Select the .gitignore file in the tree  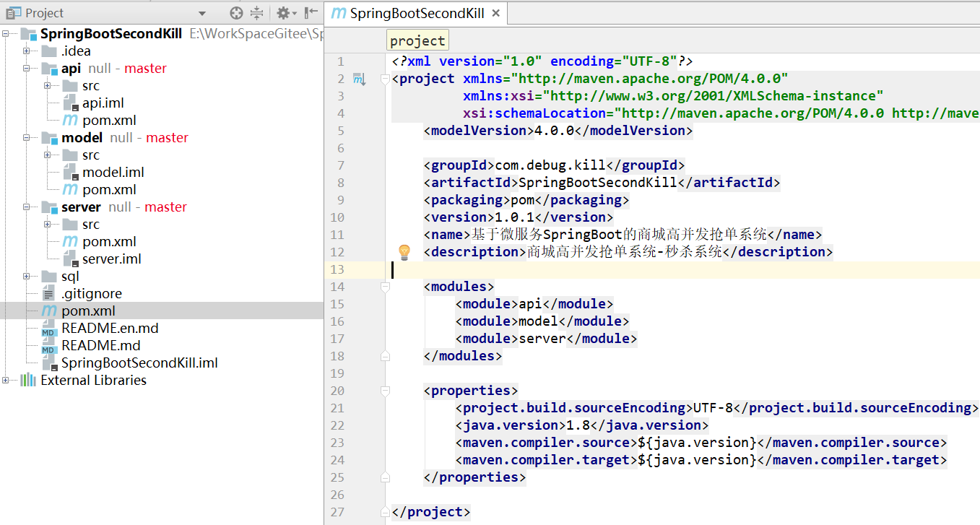(91, 293)
